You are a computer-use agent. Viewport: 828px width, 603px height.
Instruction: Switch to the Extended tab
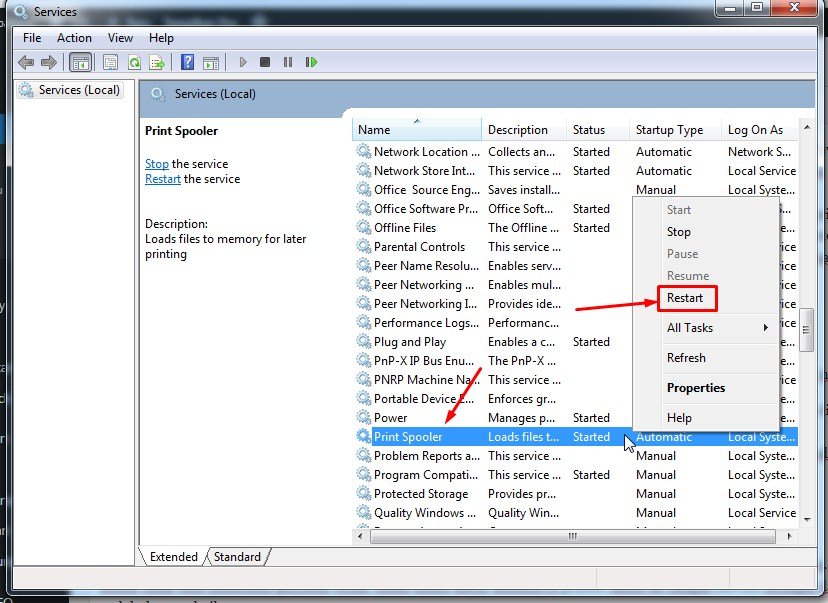[x=173, y=557]
